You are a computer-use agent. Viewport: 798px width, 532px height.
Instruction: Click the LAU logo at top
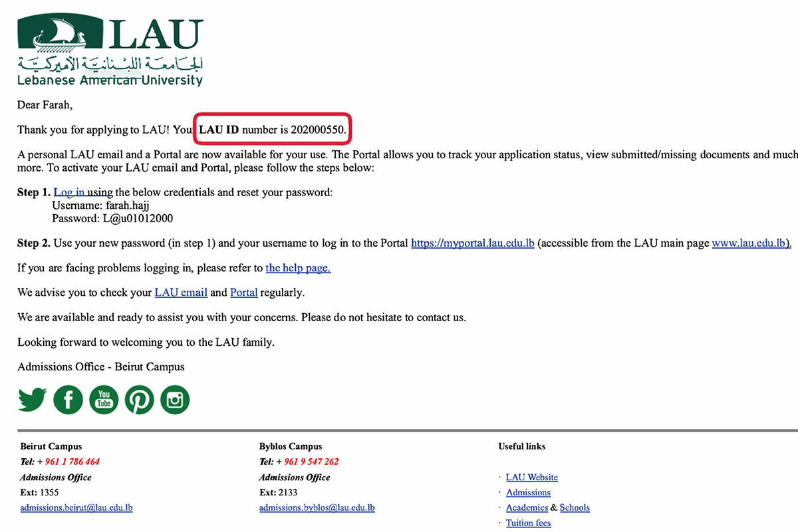click(x=110, y=52)
